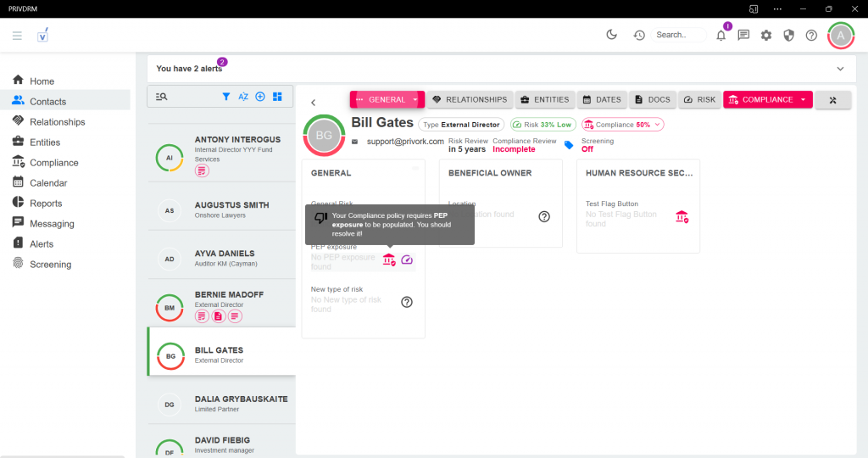This screenshot has width=868, height=458.
Task: Open the Compliance 50% chip dropdown
Action: tap(657, 125)
